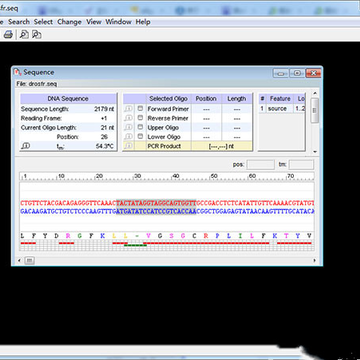360x360 pixels.
Task: Open the Help menu
Action: (143, 22)
